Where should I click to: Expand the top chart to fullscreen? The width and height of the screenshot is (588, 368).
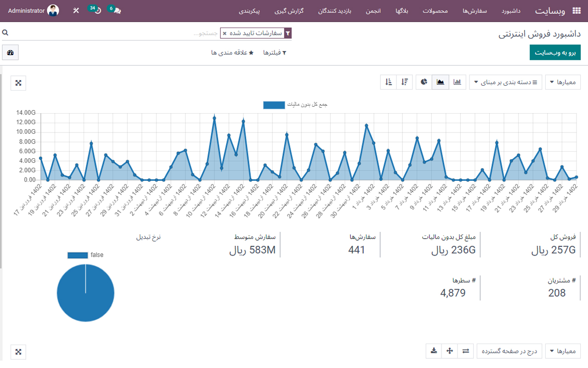coord(18,83)
